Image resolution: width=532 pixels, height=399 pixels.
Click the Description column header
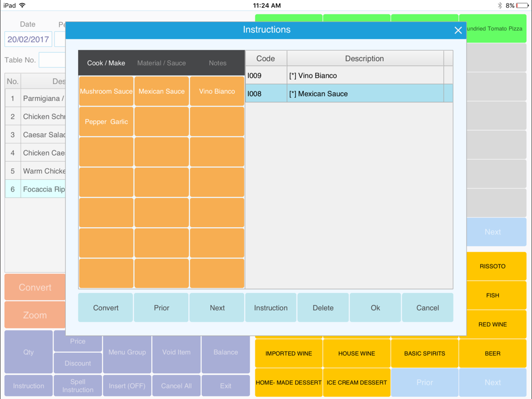[x=365, y=59]
